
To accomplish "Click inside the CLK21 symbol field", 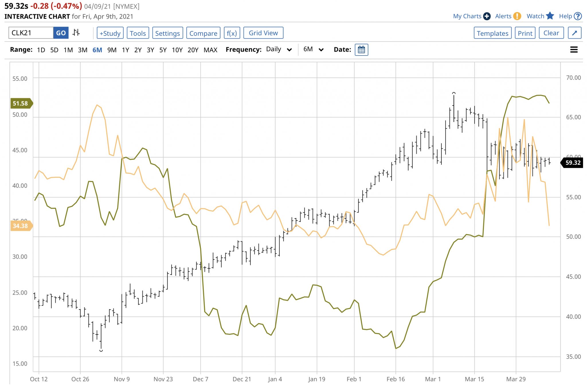I will 30,33.
